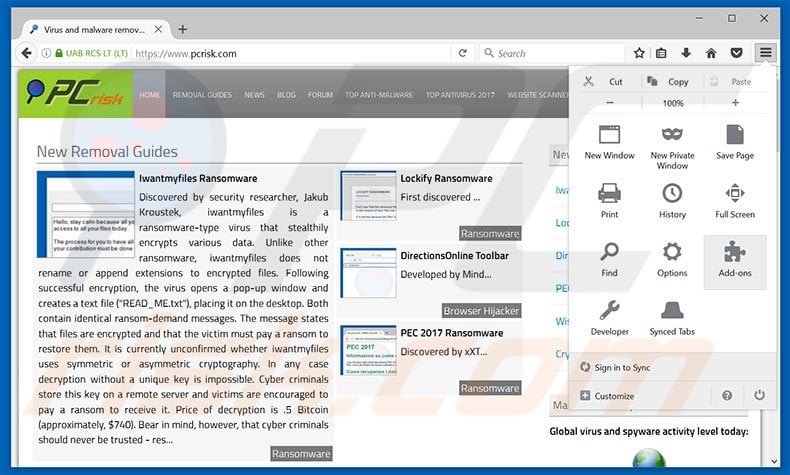Viewport: 790px width, 475px height.
Task: Open Synced Tabs
Action: coord(672,318)
